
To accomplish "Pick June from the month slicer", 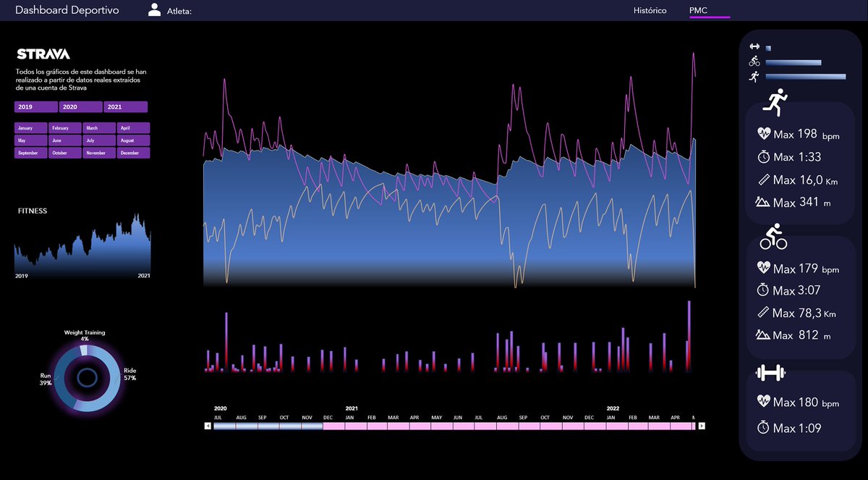I will click(x=65, y=140).
